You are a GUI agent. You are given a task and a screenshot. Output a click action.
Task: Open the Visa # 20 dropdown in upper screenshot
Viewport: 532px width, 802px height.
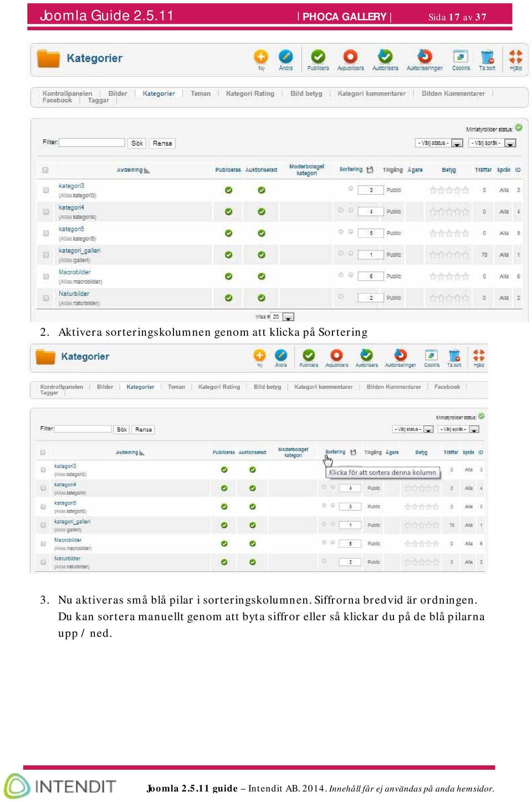(282, 316)
